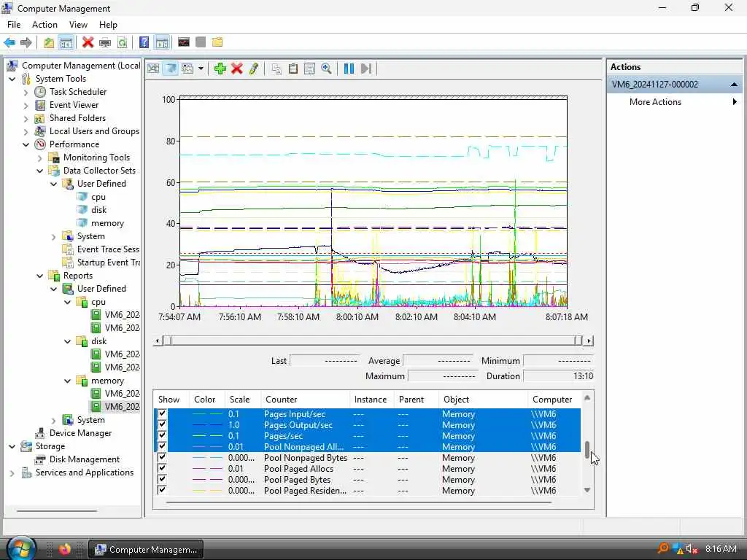747x560 pixels.
Task: Collapse the VM6_20241127-000002 actions section
Action: point(734,85)
